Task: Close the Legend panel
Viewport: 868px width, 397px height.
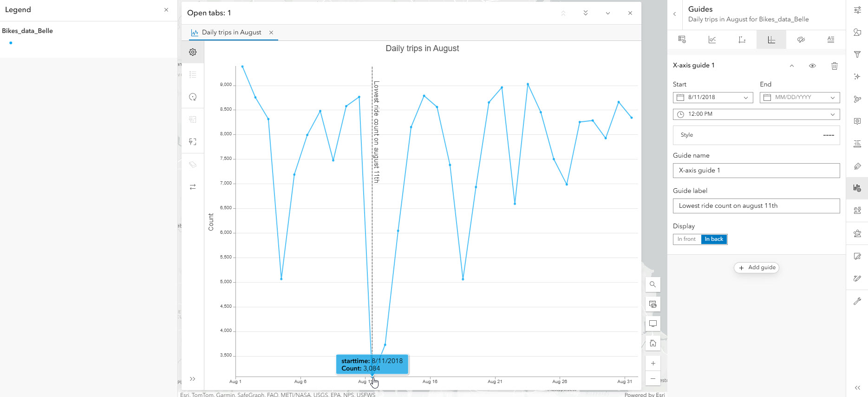Action: [166, 10]
